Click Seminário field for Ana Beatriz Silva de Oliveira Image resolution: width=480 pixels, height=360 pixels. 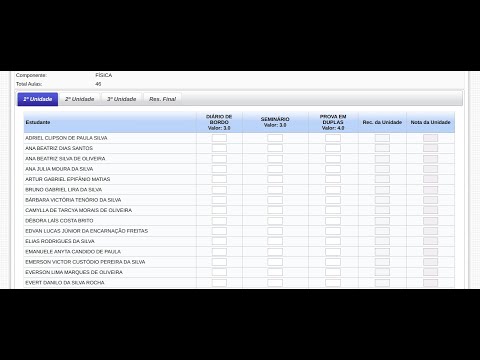coord(275,159)
